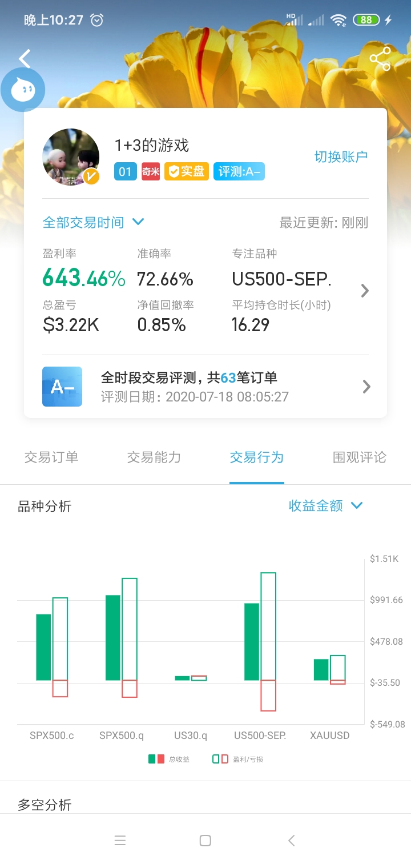
Task: Switch to the 围观评论 tab
Action: coord(360,457)
